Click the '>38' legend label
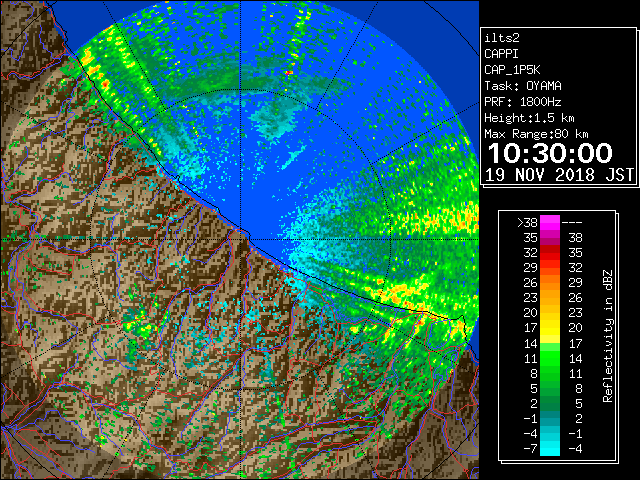This screenshot has width=640, height=480. click(x=527, y=223)
